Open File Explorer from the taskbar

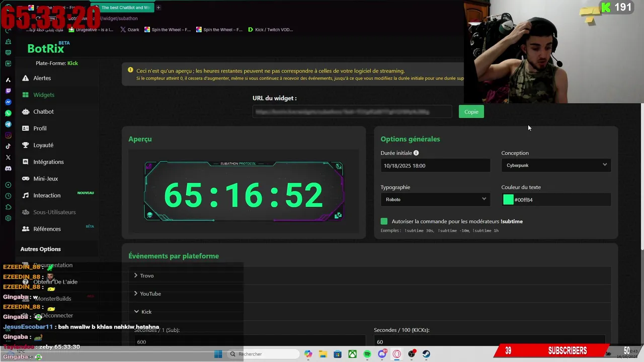pyautogui.click(x=323, y=354)
